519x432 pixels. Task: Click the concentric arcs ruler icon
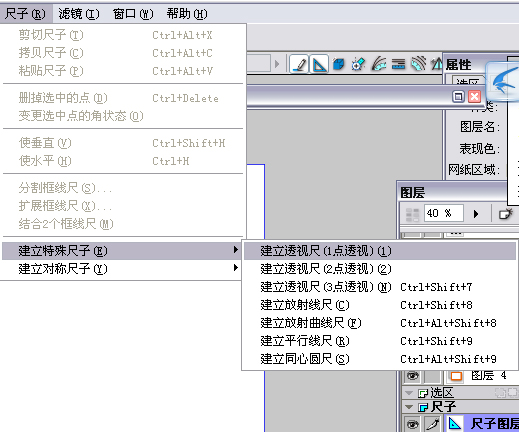[x=418, y=64]
